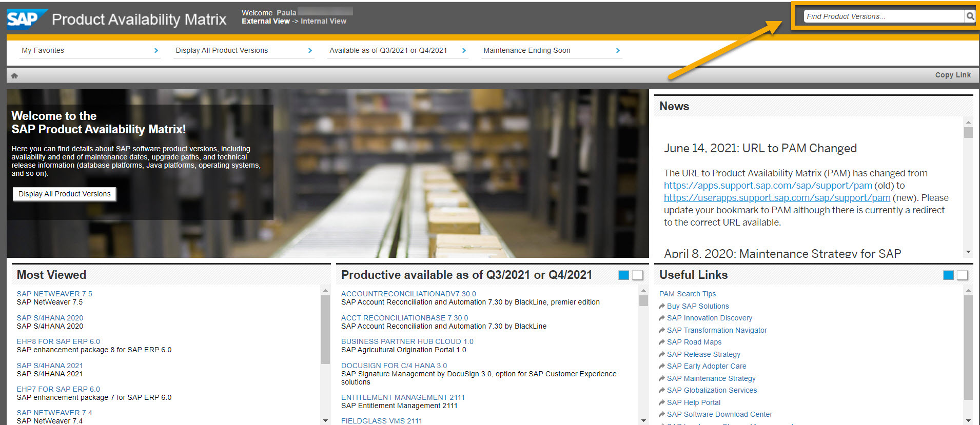
Task: Expand Display All Product Versions chevron
Action: pyautogui.click(x=310, y=50)
